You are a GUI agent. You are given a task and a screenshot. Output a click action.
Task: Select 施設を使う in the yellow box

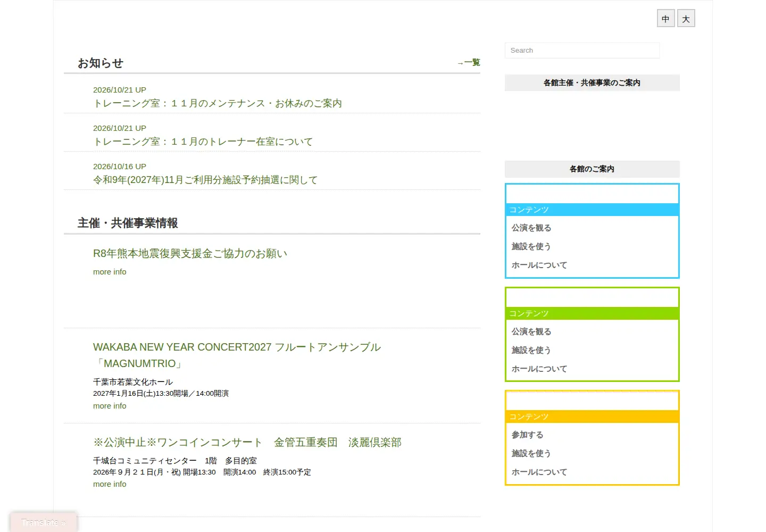click(x=531, y=453)
